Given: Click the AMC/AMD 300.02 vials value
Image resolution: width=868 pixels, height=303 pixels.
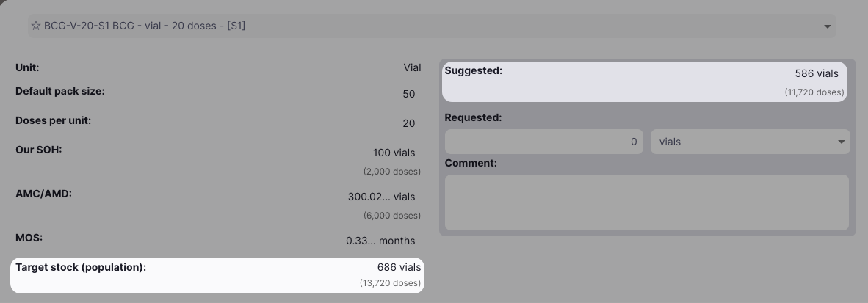Looking at the screenshot, I should click(381, 197).
